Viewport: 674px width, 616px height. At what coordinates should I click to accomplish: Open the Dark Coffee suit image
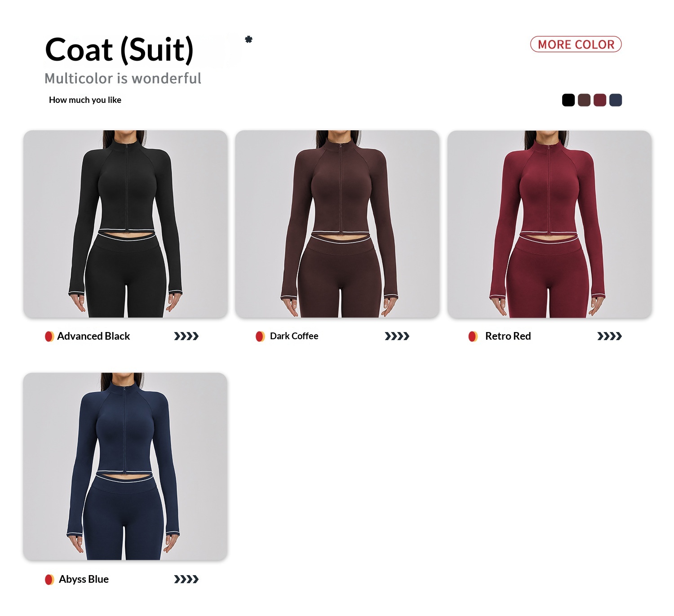click(337, 224)
